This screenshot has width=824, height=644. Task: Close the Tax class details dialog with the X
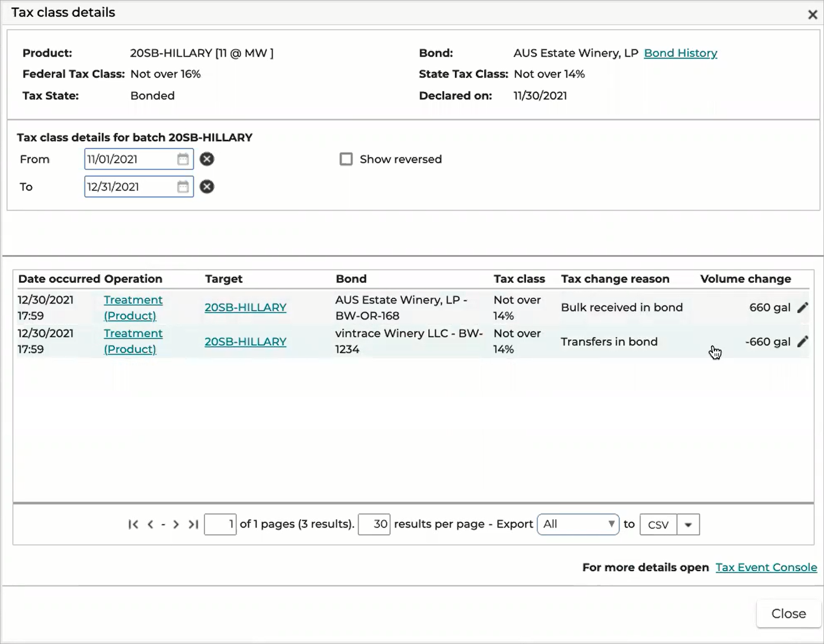(812, 14)
